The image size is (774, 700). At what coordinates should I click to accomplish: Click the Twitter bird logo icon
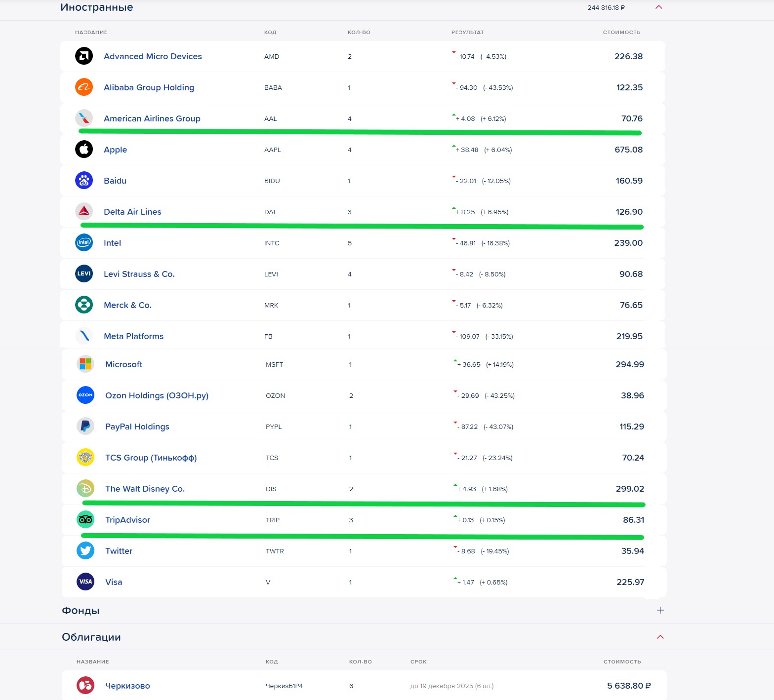pyautogui.click(x=85, y=550)
